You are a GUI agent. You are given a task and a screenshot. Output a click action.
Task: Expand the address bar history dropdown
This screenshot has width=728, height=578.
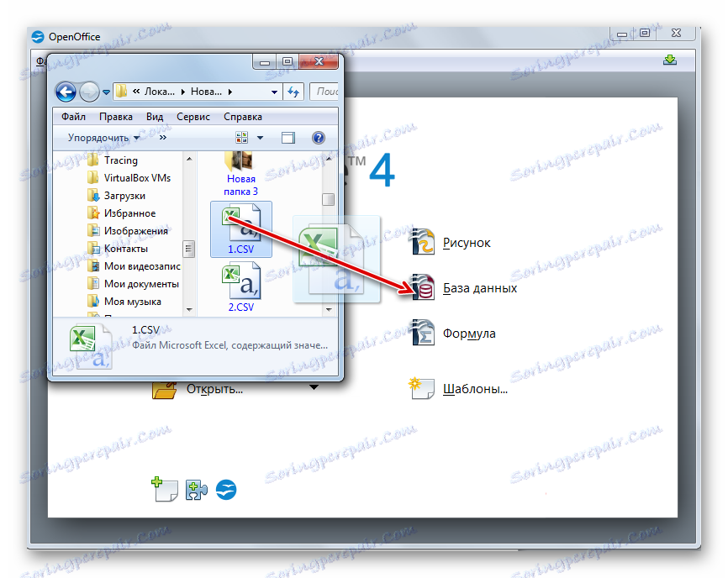click(x=274, y=92)
